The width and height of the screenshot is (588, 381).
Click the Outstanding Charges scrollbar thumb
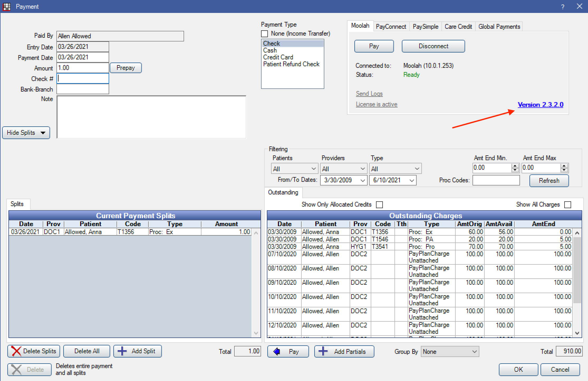577,270
